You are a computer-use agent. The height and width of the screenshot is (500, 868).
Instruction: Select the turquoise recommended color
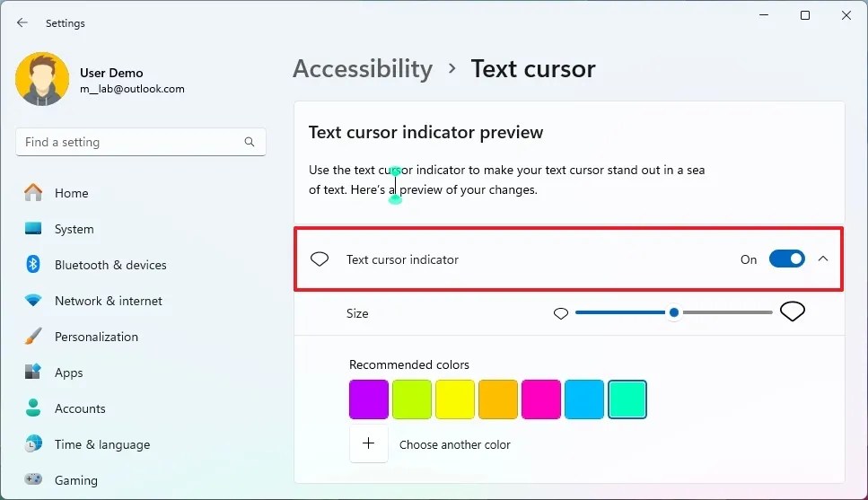(x=627, y=399)
